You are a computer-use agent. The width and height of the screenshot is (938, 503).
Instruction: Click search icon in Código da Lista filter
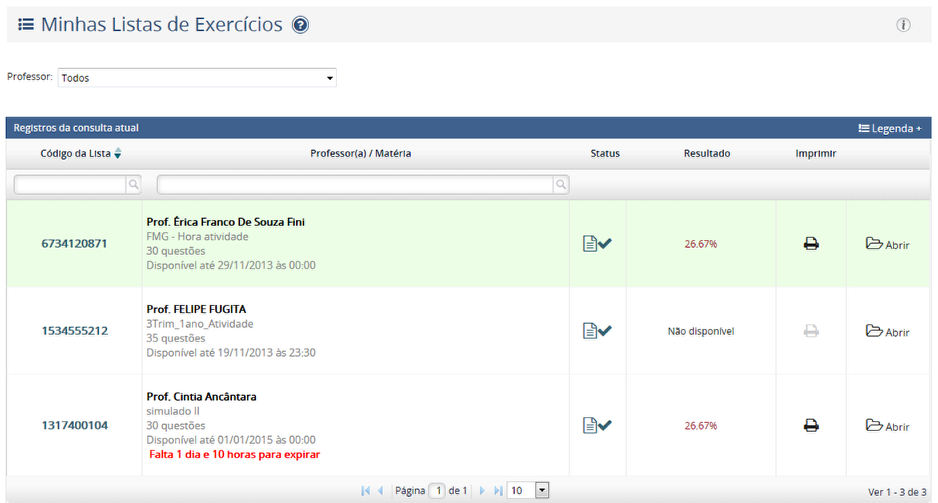pos(133,185)
